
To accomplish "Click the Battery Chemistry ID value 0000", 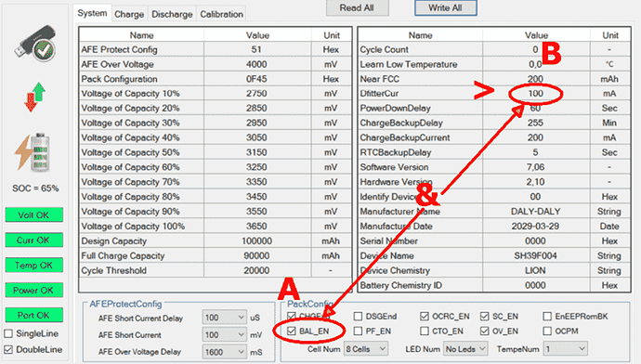I will tap(536, 285).
